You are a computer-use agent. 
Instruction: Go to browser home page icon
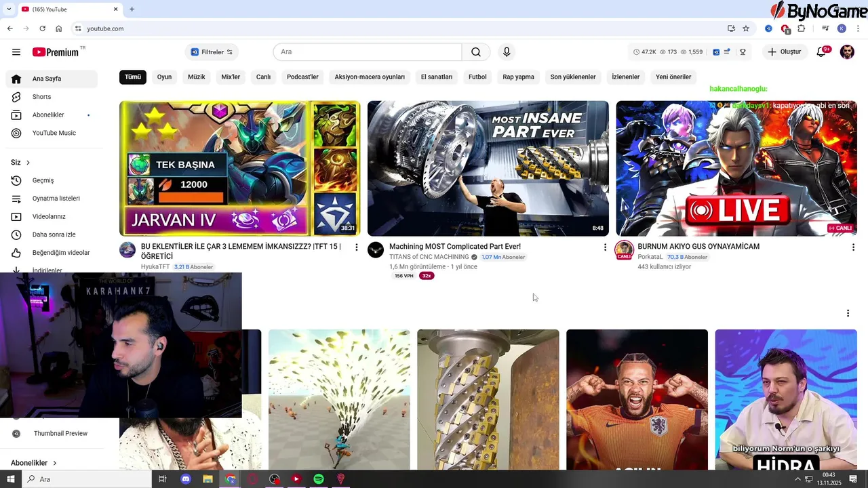(59, 28)
